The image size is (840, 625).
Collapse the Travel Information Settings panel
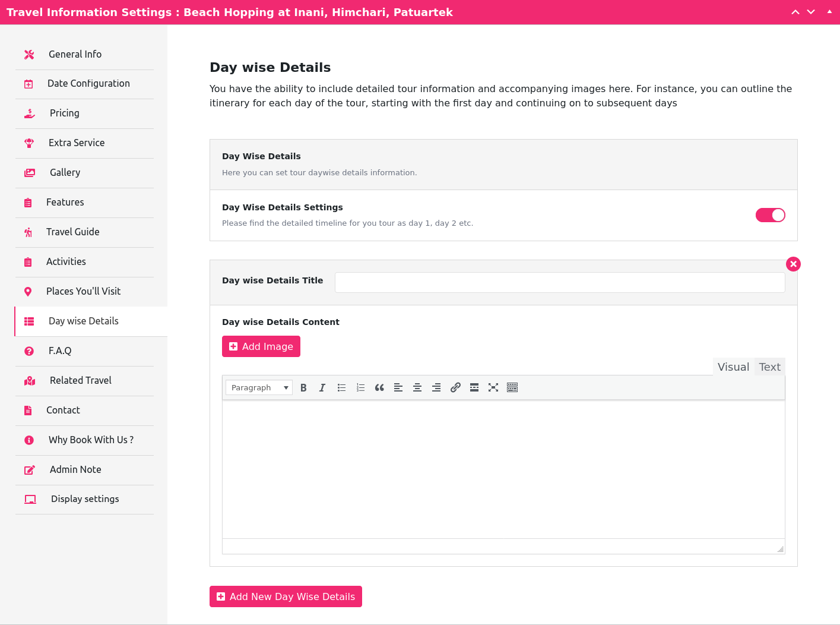tap(829, 12)
